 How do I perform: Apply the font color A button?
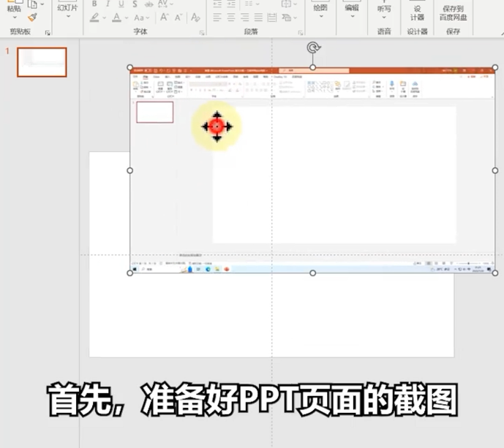point(117,18)
